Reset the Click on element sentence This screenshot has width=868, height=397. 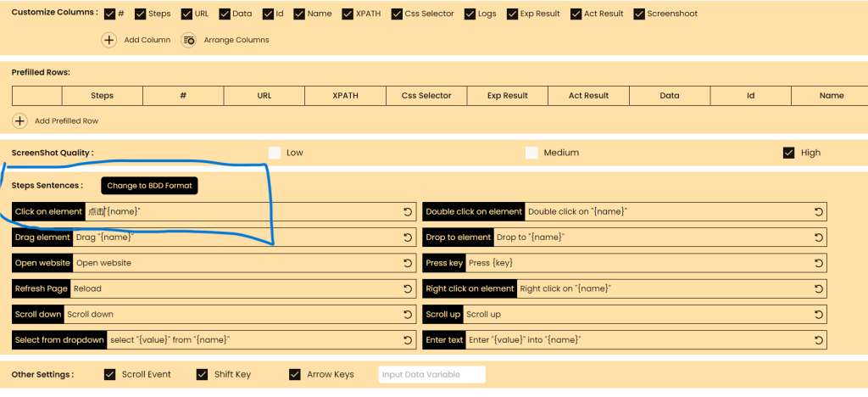(408, 211)
